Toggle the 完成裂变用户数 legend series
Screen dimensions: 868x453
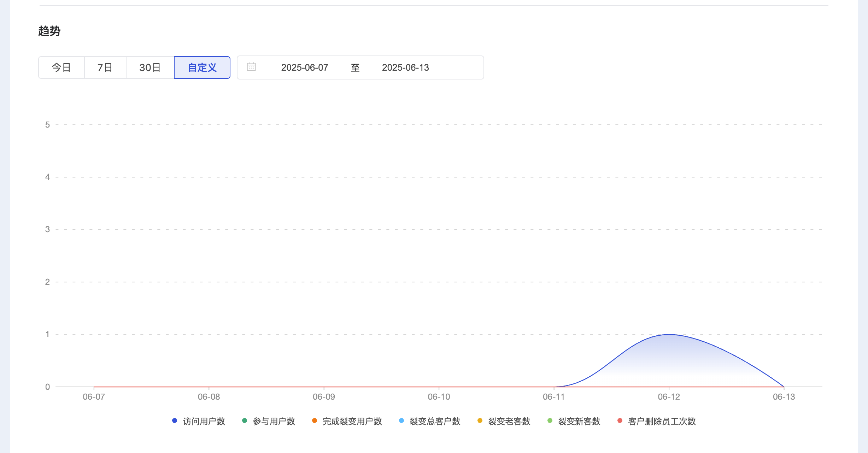click(x=347, y=421)
